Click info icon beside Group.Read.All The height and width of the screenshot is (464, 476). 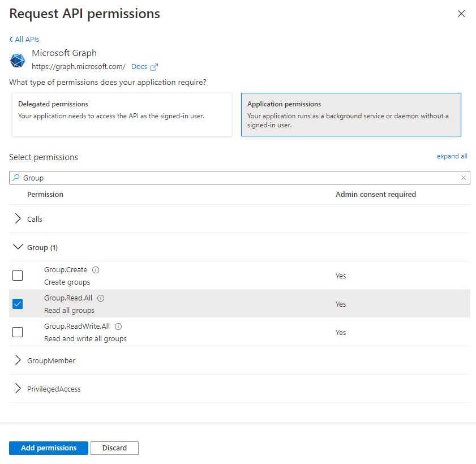(101, 298)
